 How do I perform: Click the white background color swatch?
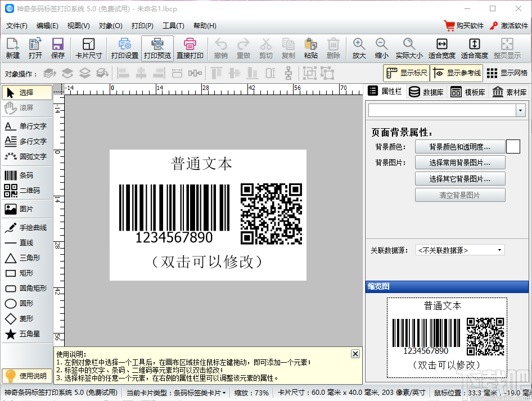tap(513, 147)
